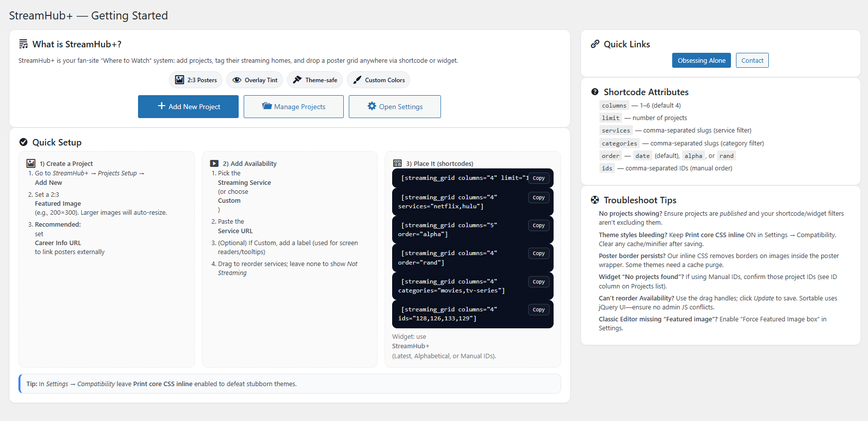Click the checkmark icon next to Quick Setup
868x421 pixels.
pos(23,142)
